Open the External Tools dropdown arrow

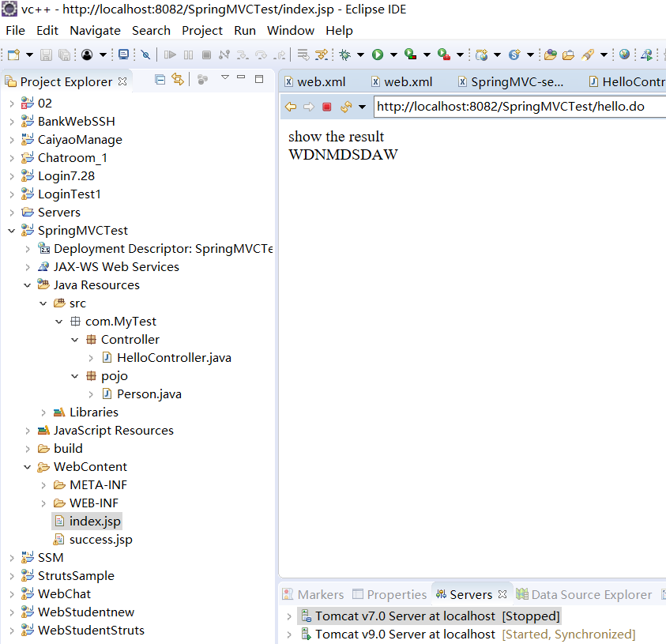pos(460,55)
